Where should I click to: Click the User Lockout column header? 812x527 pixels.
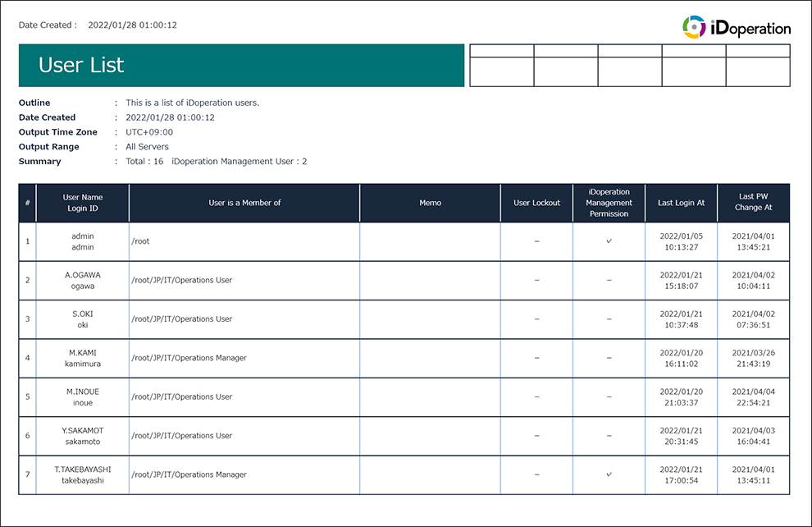coord(536,203)
